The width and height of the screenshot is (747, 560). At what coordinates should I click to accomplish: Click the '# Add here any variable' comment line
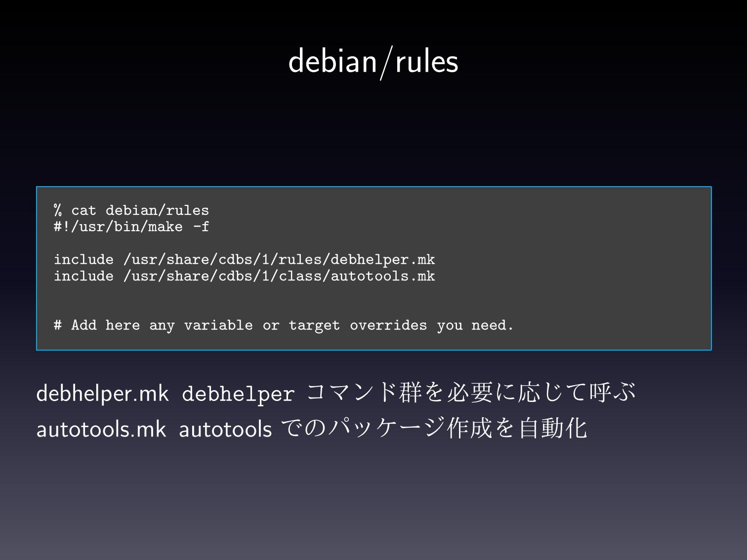point(284,325)
